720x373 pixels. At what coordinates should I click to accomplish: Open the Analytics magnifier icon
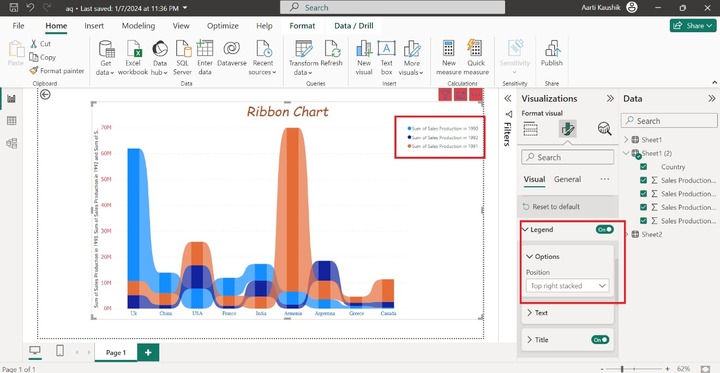[605, 129]
